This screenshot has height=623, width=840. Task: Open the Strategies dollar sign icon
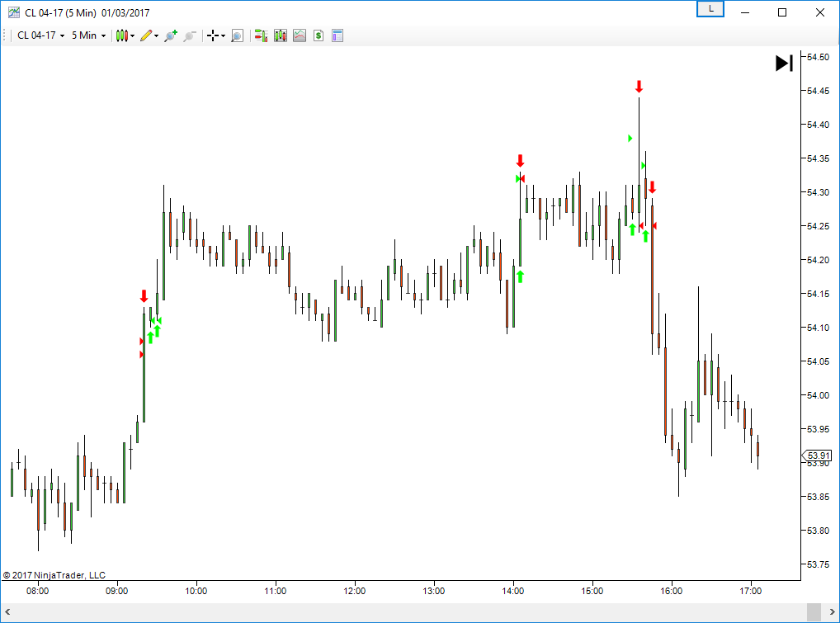[319, 35]
